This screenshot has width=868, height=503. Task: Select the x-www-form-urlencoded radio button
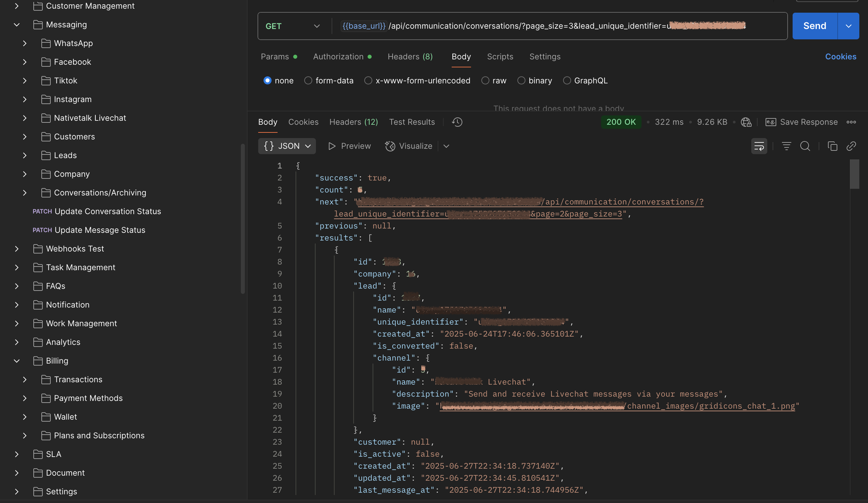point(368,81)
